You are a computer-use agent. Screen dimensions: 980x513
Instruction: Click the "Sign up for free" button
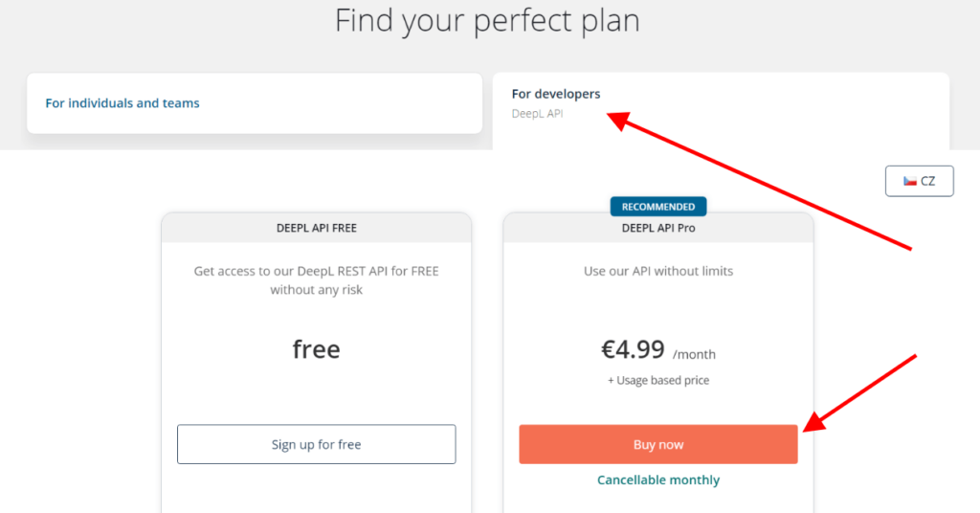click(316, 444)
